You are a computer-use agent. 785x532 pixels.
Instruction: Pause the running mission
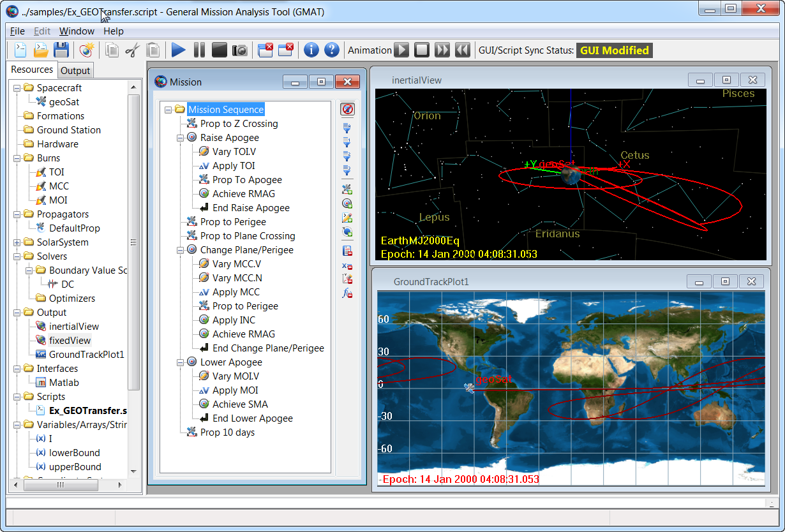(x=198, y=50)
